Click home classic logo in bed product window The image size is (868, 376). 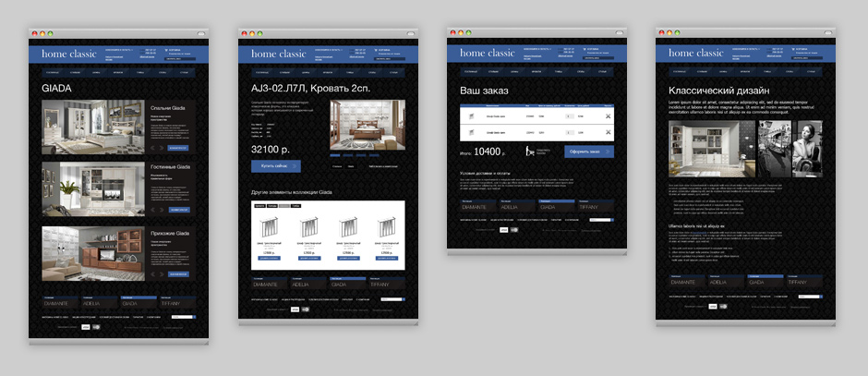(x=279, y=54)
